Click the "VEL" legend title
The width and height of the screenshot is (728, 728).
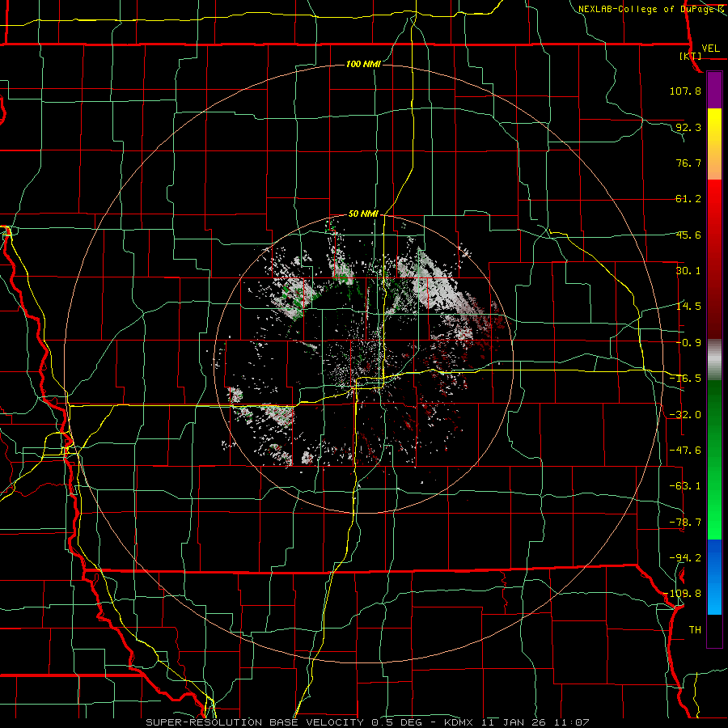pyautogui.click(x=710, y=49)
